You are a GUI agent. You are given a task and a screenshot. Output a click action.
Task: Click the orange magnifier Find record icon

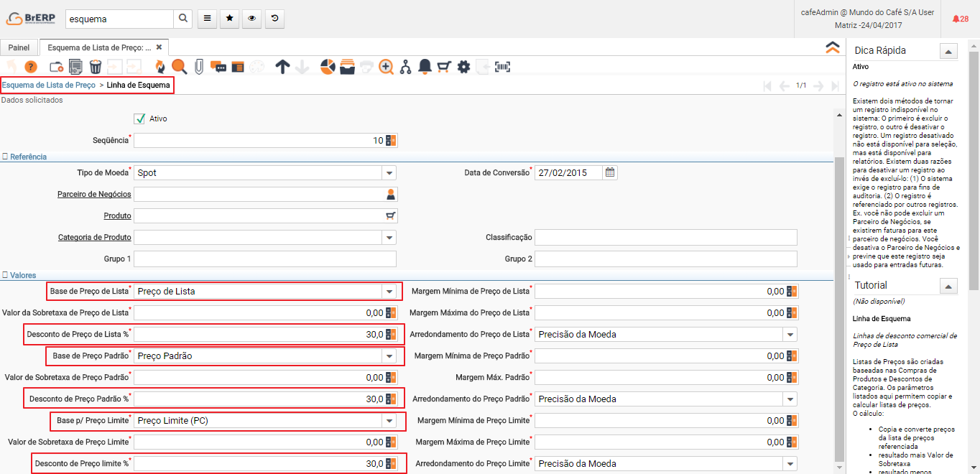pyautogui.click(x=179, y=67)
